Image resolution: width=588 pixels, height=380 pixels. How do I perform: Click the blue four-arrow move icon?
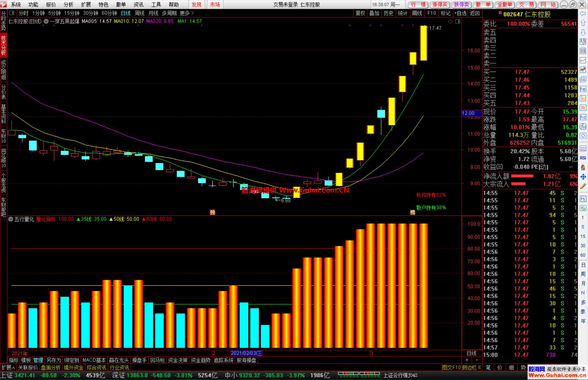pyautogui.click(x=583, y=177)
